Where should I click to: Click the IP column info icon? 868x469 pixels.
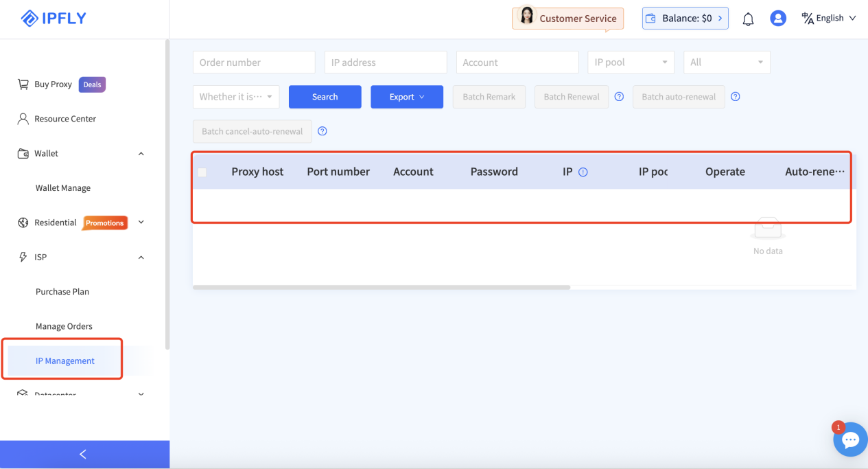(x=583, y=172)
